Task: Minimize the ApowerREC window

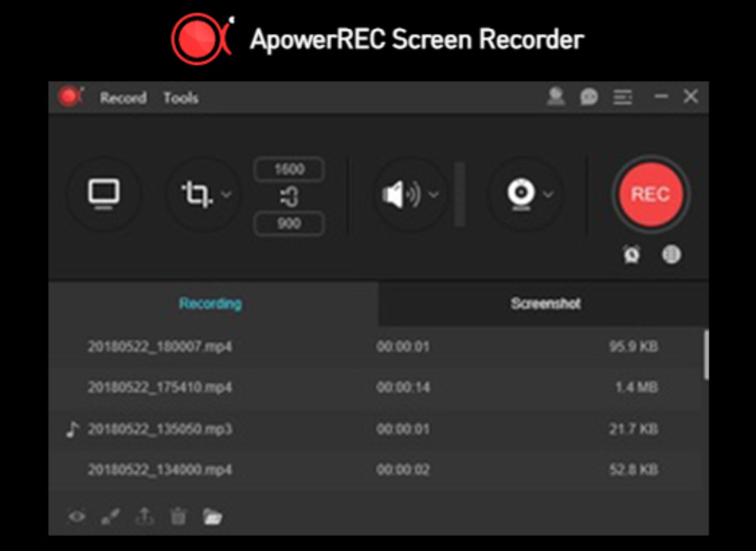Action: [x=661, y=97]
